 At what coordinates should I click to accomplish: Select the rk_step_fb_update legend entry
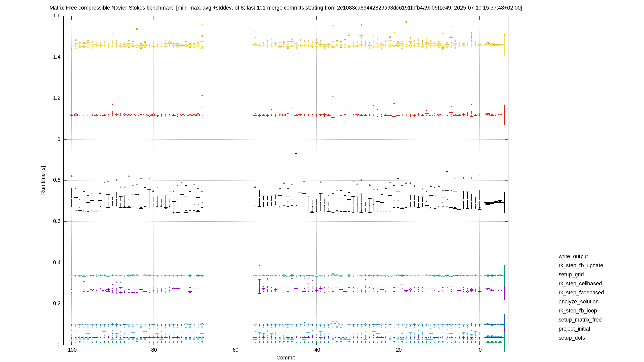pos(581,265)
